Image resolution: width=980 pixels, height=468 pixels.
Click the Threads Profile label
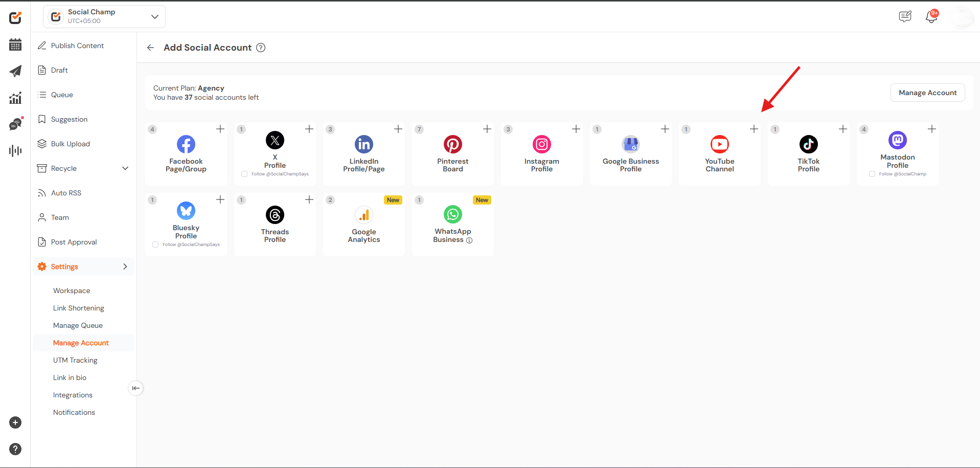[x=275, y=235]
